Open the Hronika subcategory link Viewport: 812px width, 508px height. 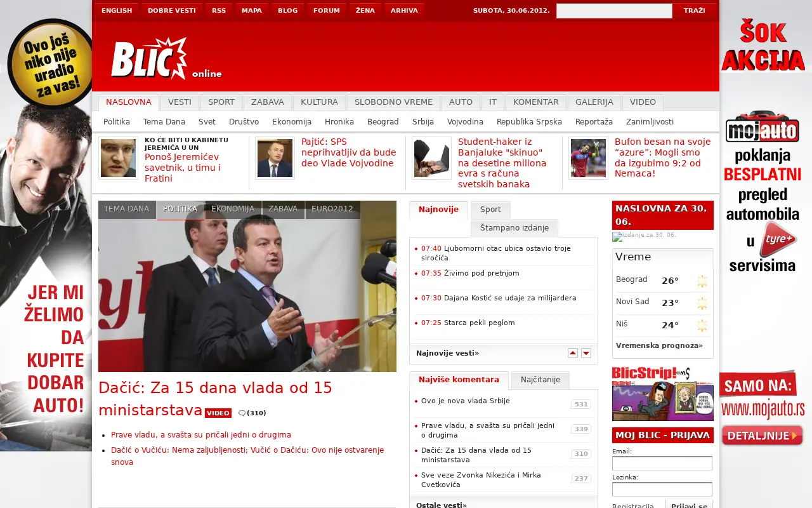(339, 122)
